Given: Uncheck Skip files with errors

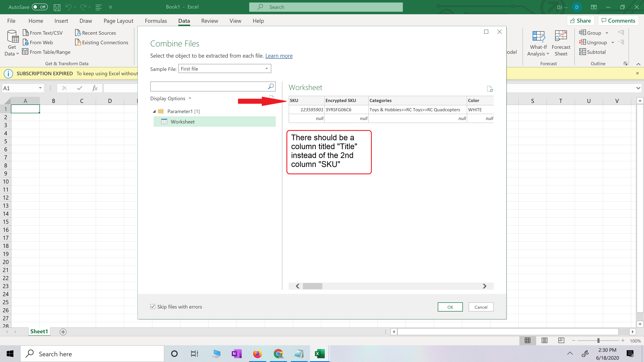Looking at the screenshot, I should click(x=153, y=307).
